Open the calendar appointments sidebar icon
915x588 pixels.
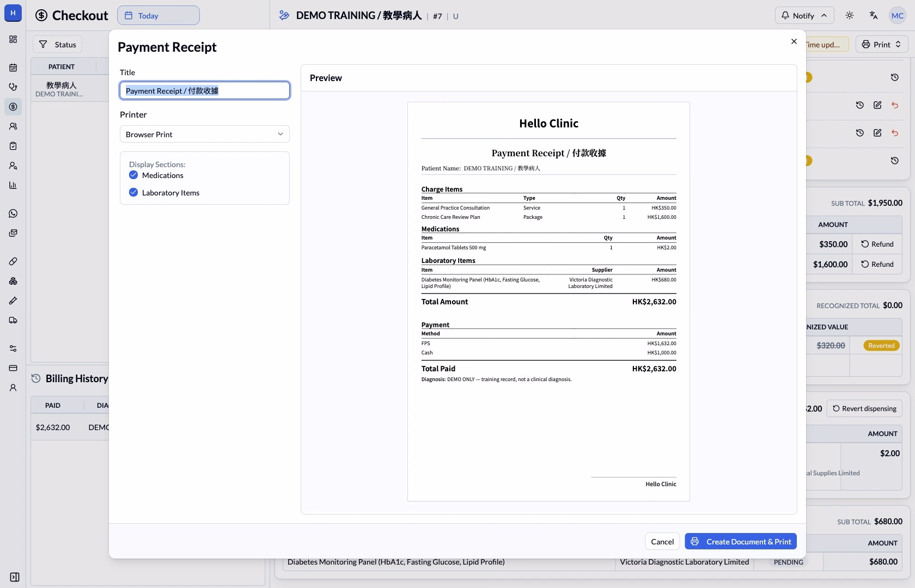point(13,68)
